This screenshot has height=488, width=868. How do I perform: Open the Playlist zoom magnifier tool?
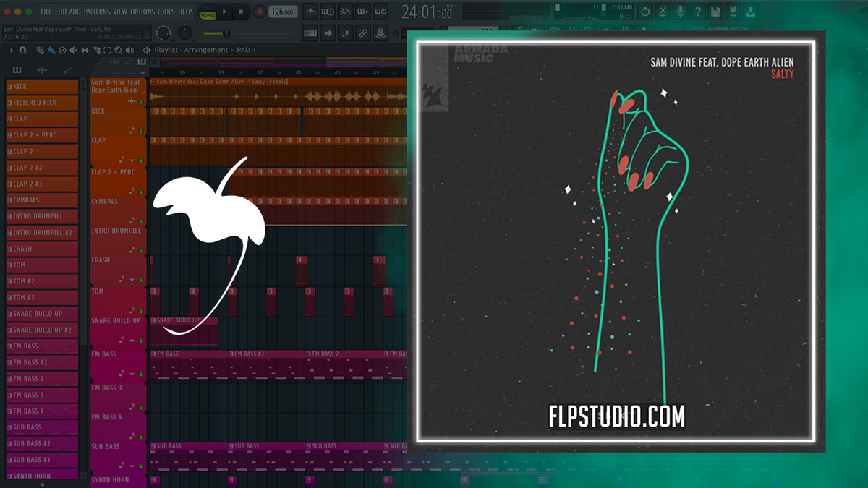coord(118,51)
